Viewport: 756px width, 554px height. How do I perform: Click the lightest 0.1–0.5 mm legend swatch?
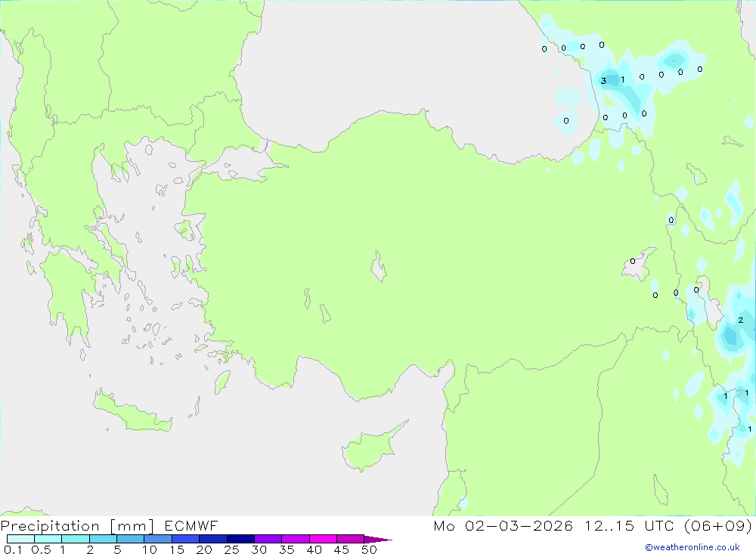pos(20,539)
